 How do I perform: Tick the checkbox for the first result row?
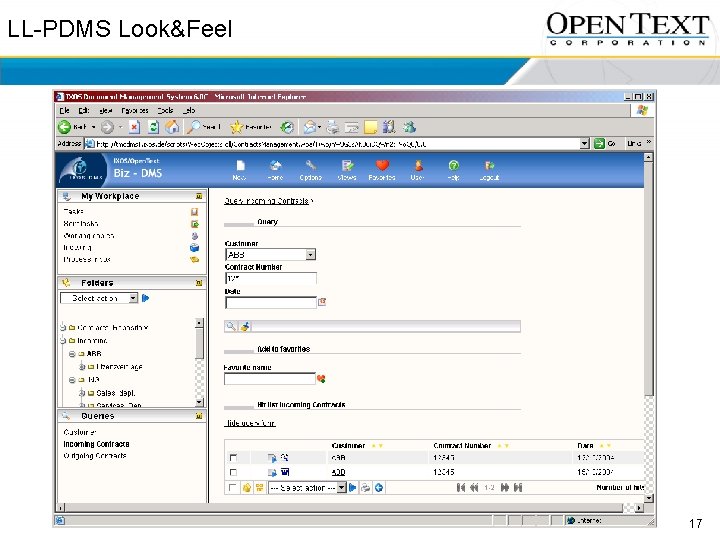(x=233, y=457)
